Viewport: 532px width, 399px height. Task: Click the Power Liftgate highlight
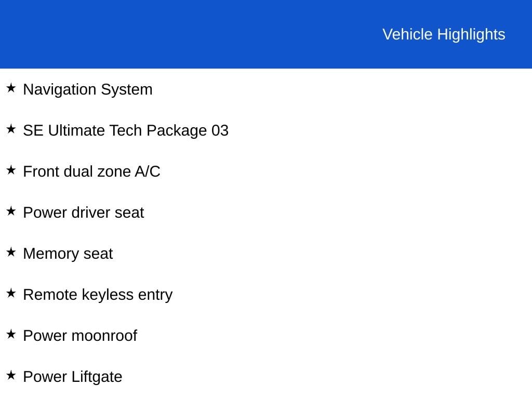point(73,377)
